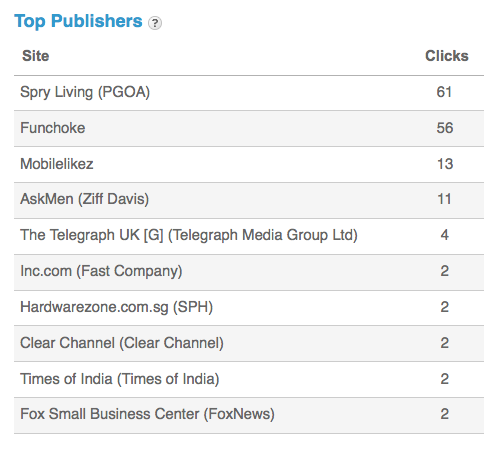
Task: Select the Inc.com (Fast Company) row
Action: pyautogui.click(x=249, y=272)
